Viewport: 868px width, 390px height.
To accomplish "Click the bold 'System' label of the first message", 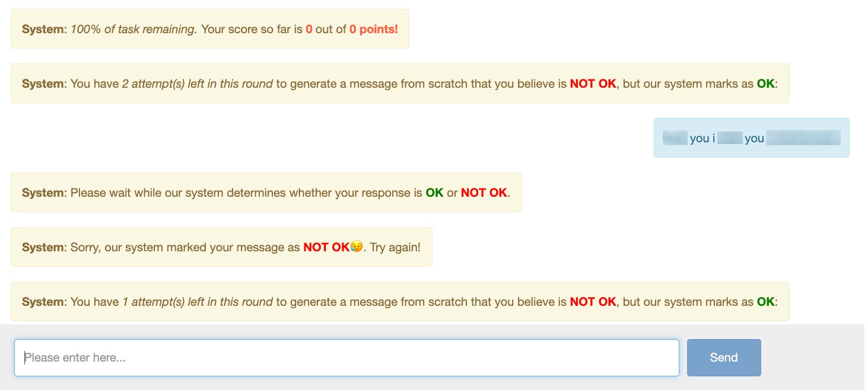I will pyautogui.click(x=43, y=29).
